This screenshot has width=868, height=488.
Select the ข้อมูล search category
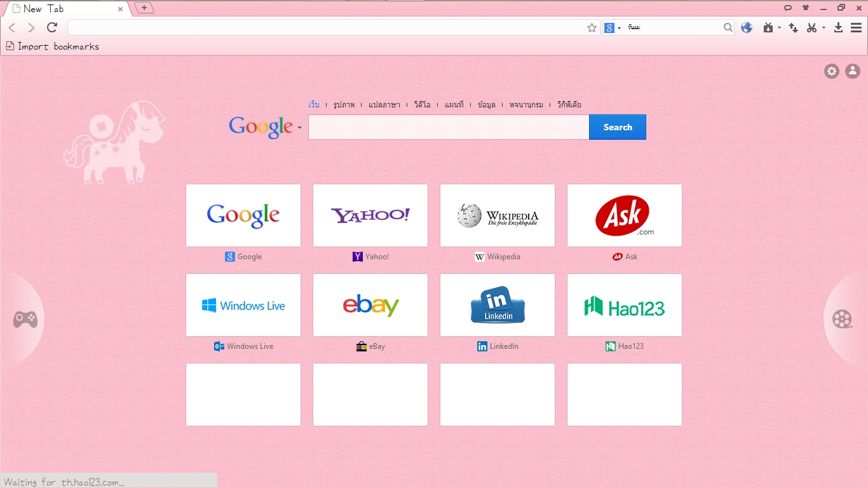point(487,104)
